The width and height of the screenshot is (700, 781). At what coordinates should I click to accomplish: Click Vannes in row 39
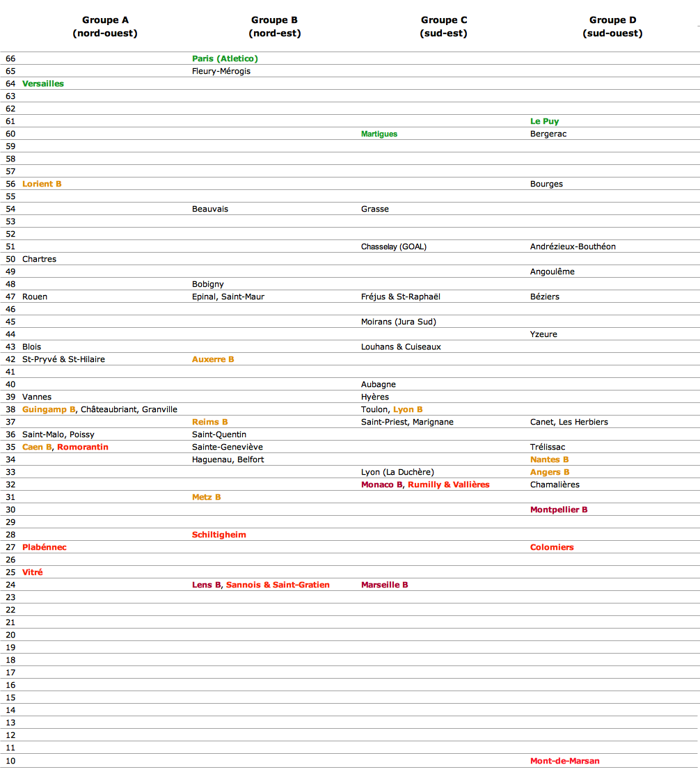pos(36,397)
